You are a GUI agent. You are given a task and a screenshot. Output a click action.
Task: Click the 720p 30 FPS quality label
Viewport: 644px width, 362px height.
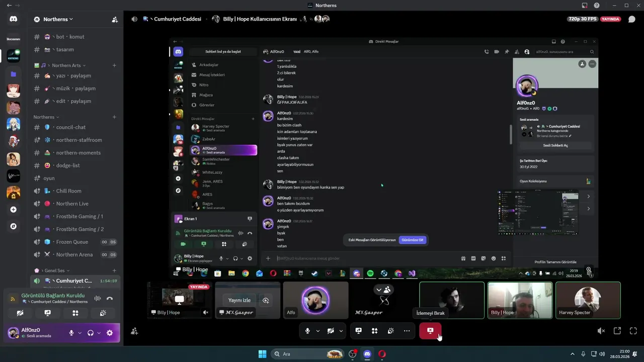(x=582, y=19)
